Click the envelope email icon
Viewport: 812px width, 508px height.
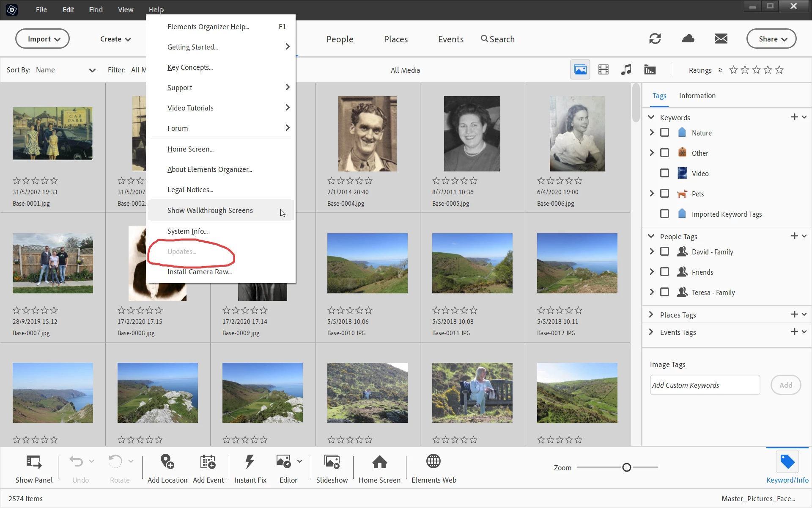tap(721, 39)
